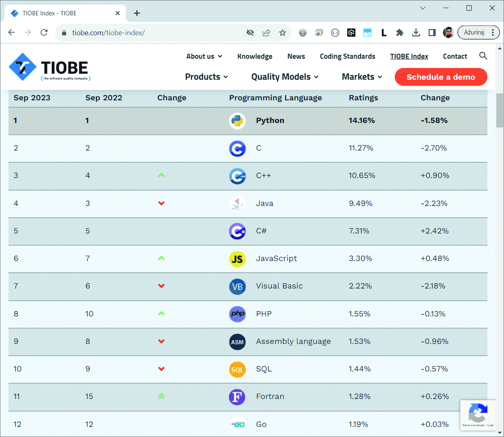Image resolution: width=504 pixels, height=437 pixels.
Task: Bookmark this page with star icon
Action: click(282, 33)
